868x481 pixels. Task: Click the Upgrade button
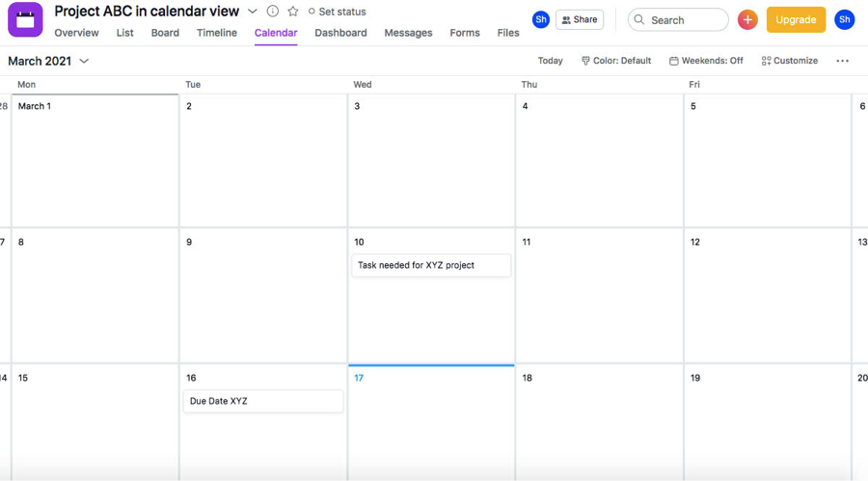click(796, 19)
